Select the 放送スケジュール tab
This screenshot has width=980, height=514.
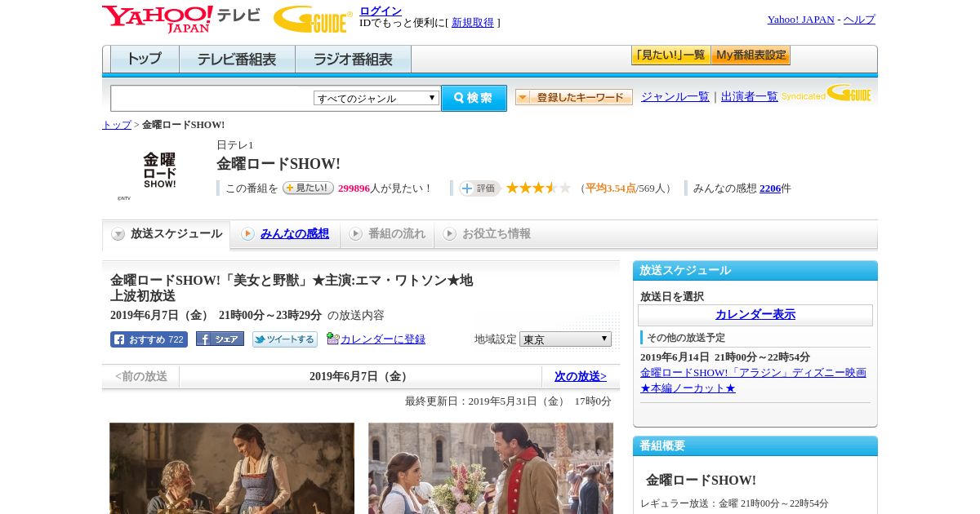point(167,234)
